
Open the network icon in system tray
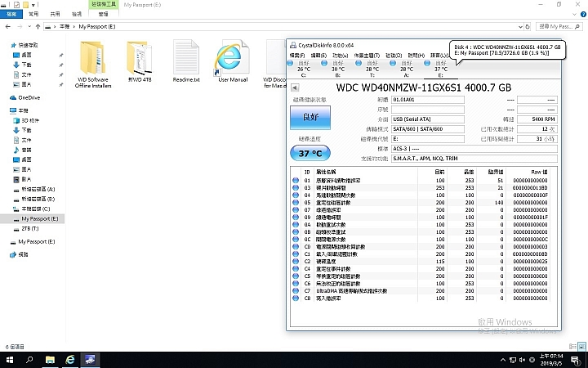(x=513, y=360)
